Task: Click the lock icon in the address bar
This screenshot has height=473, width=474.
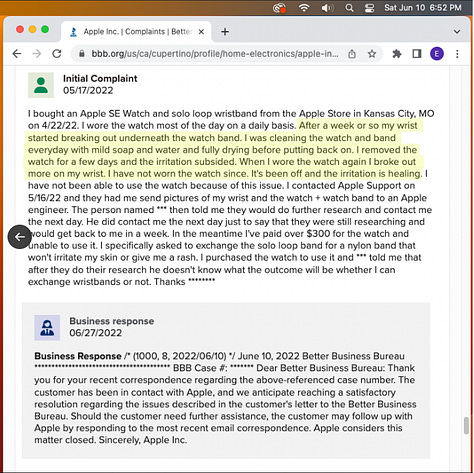Action: (82, 53)
